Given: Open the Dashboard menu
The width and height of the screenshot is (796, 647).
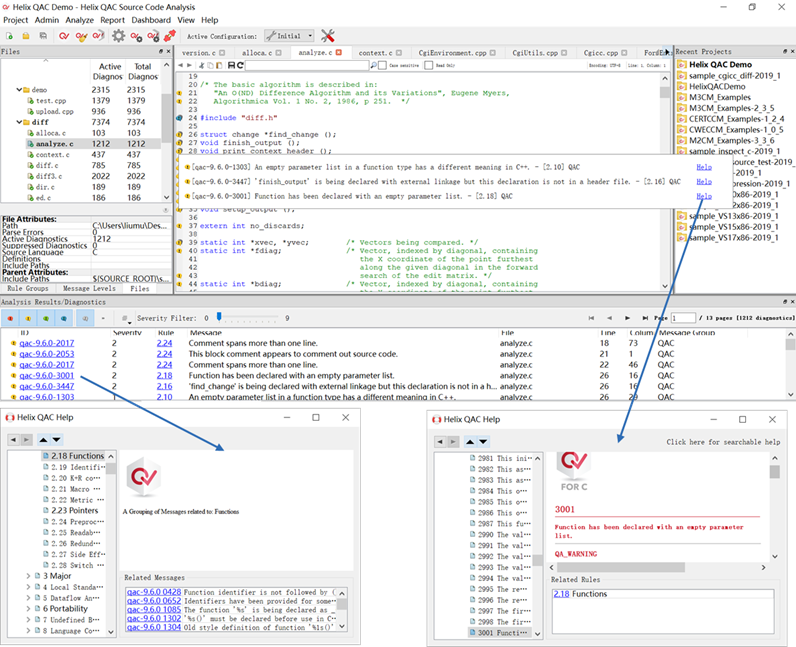Looking at the screenshot, I should click(151, 20).
